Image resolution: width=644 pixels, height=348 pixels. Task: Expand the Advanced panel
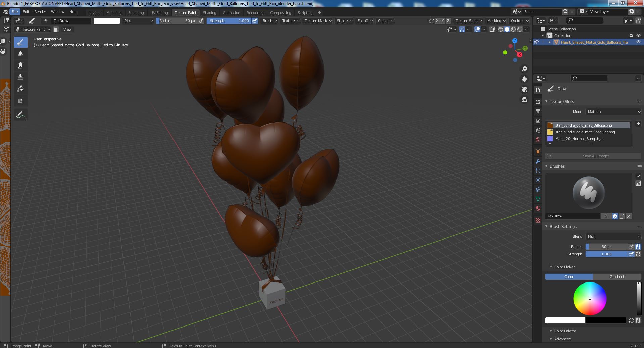(x=562, y=339)
